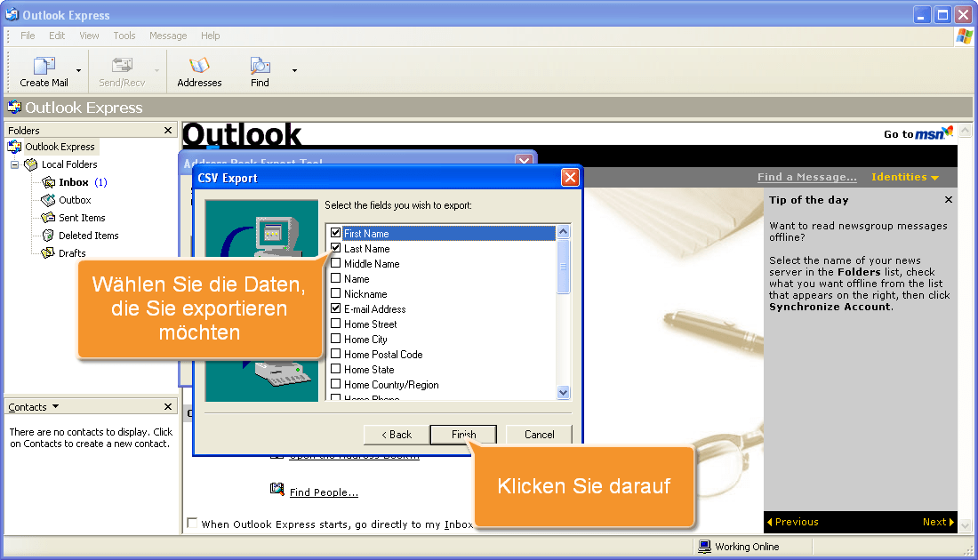Check the Home Country/Region checkbox
Image resolution: width=978 pixels, height=560 pixels.
[x=335, y=384]
